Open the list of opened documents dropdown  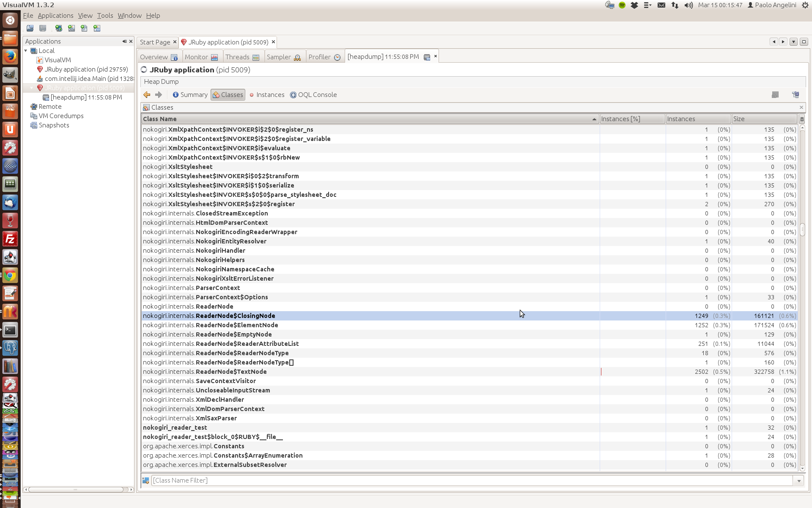pos(793,42)
